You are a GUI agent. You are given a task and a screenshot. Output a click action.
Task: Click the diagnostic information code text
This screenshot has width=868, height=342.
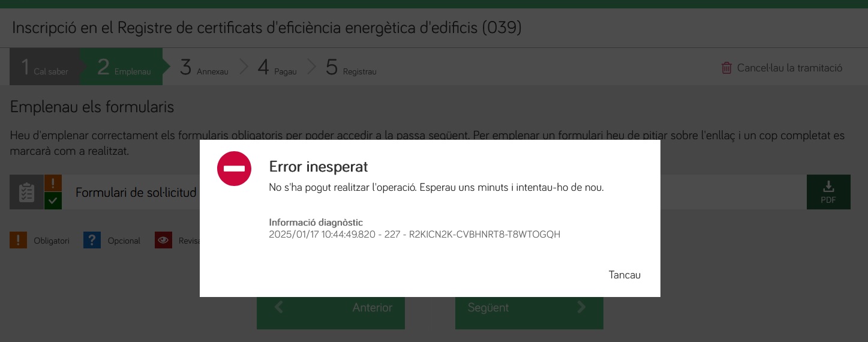click(414, 235)
